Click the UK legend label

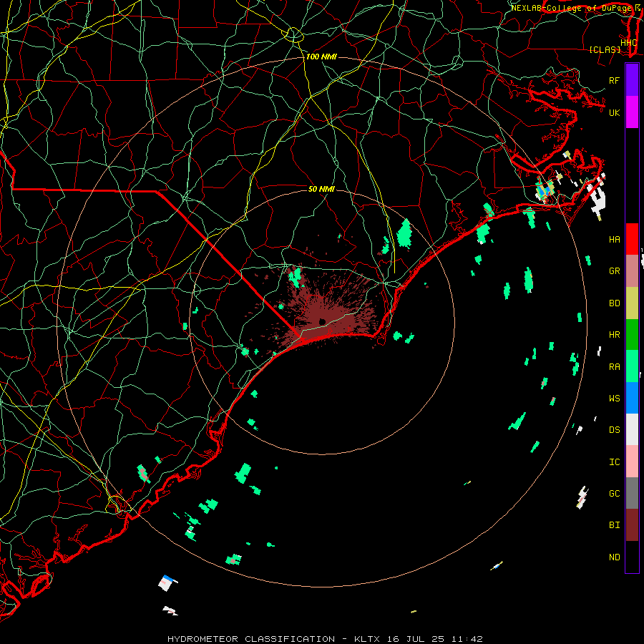tap(614, 112)
